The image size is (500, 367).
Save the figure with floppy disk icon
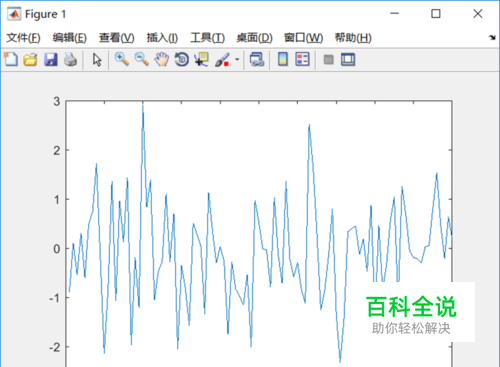pyautogui.click(x=51, y=60)
